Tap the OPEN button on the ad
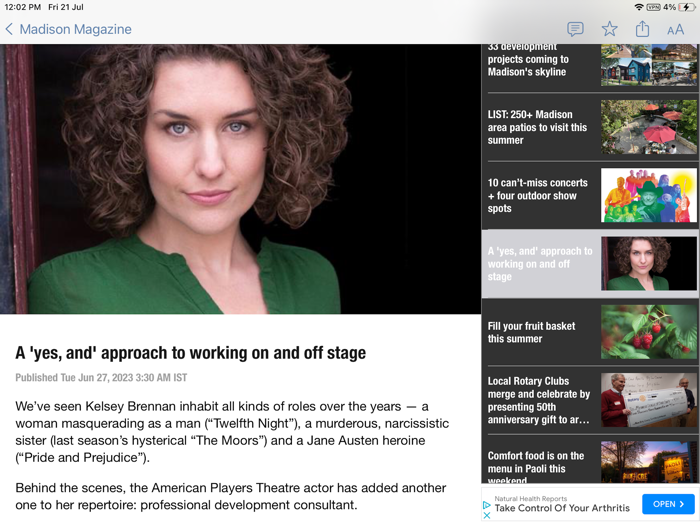 pos(668,504)
